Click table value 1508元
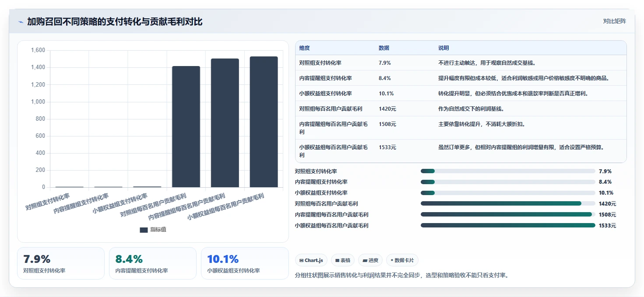The image size is (644, 297). pyautogui.click(x=387, y=124)
